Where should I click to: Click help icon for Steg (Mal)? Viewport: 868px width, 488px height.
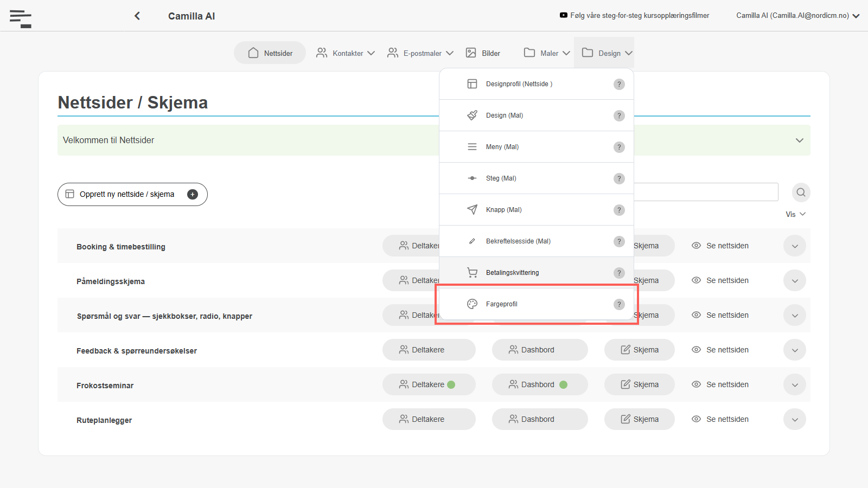point(619,178)
